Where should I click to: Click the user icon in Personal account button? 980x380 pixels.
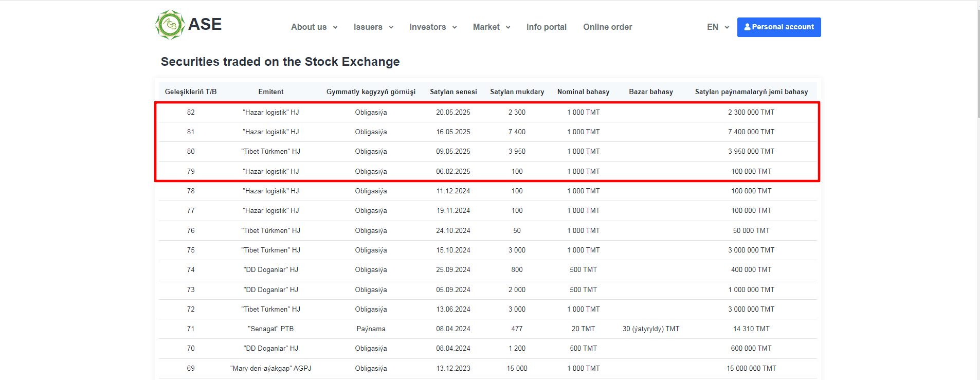click(747, 27)
